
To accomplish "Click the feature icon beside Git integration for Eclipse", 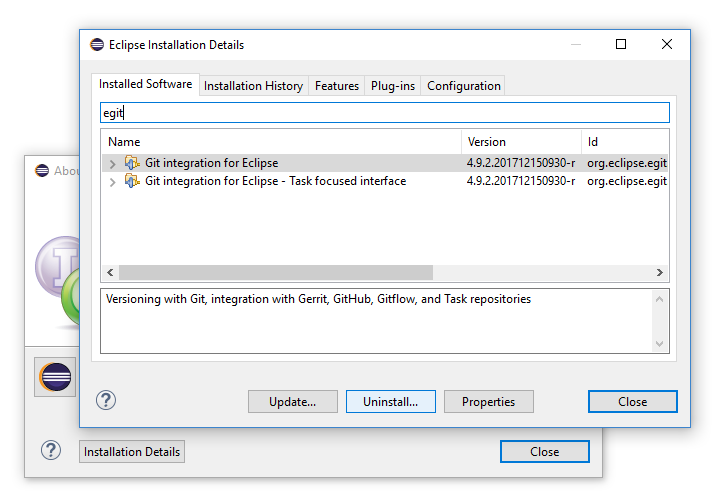I will pyautogui.click(x=132, y=163).
